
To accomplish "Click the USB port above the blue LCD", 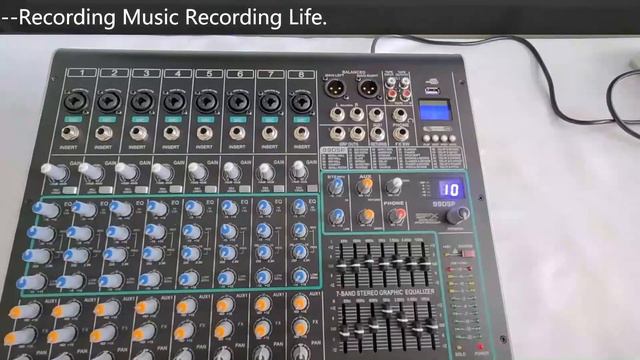I will (x=433, y=90).
